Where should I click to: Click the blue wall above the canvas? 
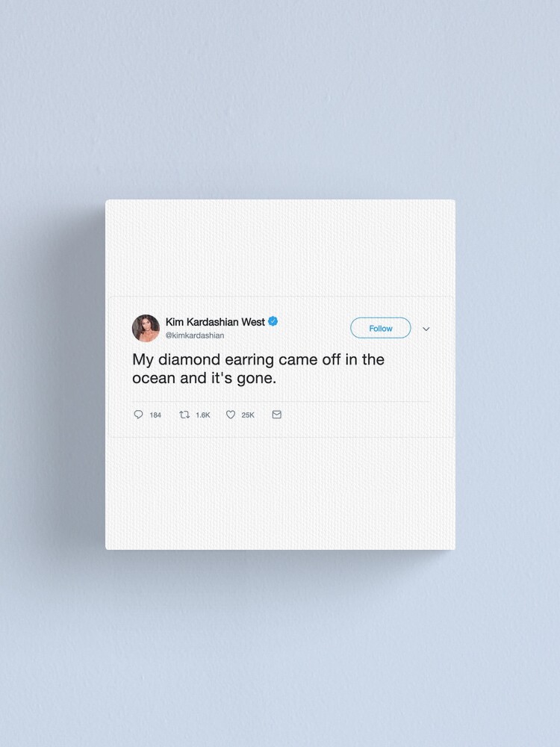tap(280, 96)
